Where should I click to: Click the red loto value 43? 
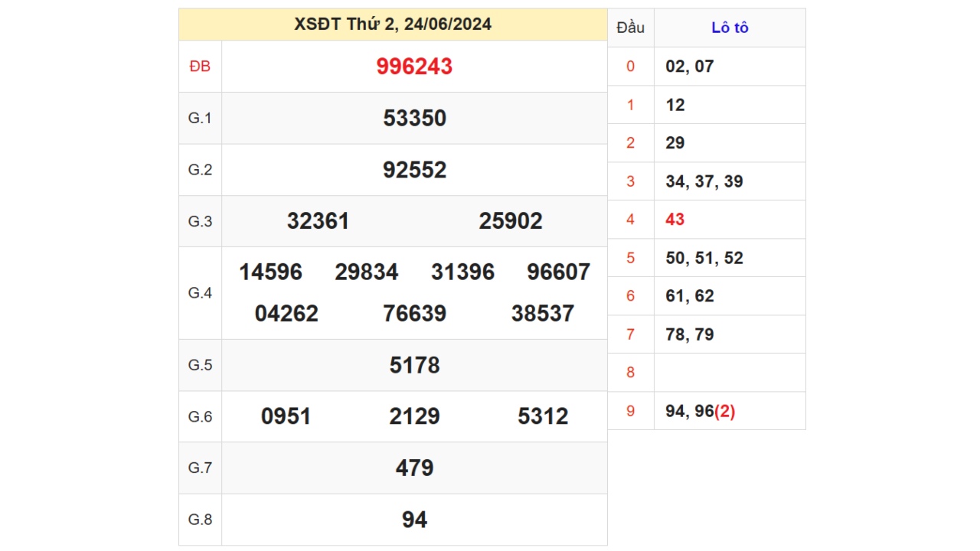[675, 220]
